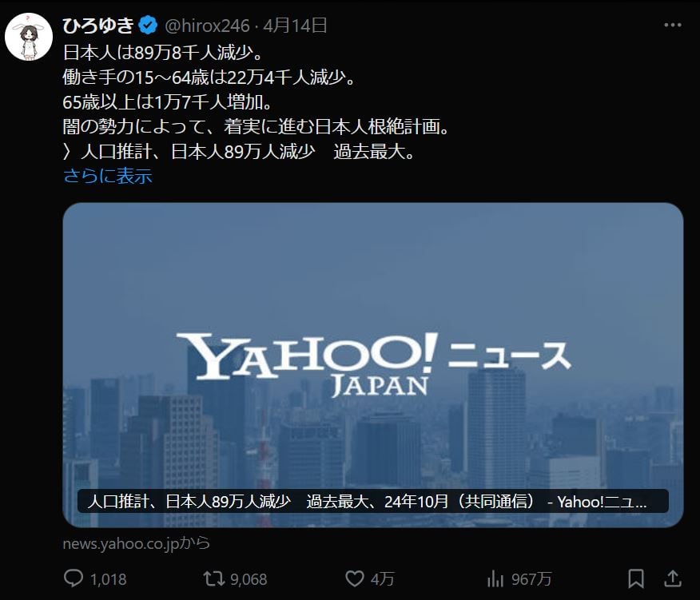Open ひろゆき's profile avatar picture

(29, 37)
